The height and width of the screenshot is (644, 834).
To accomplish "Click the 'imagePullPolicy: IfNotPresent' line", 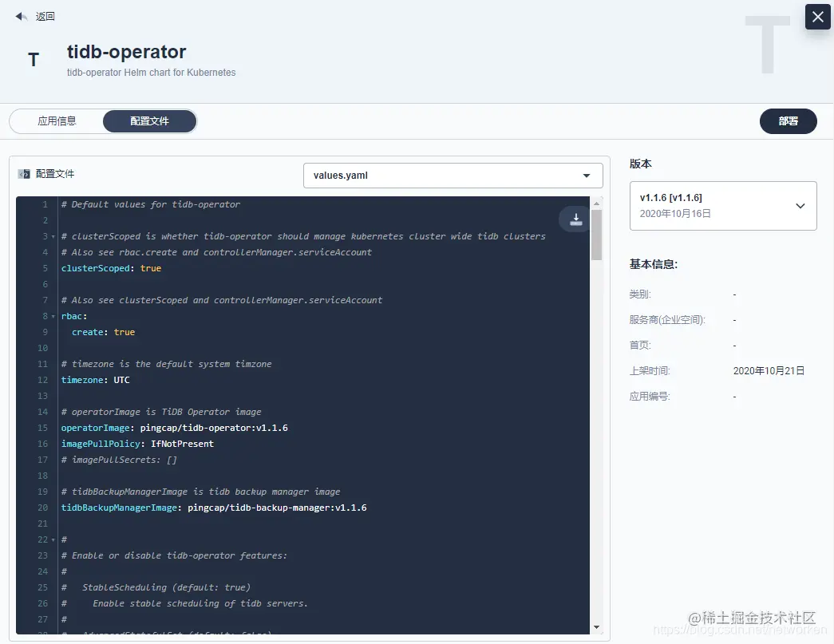I will tap(137, 444).
